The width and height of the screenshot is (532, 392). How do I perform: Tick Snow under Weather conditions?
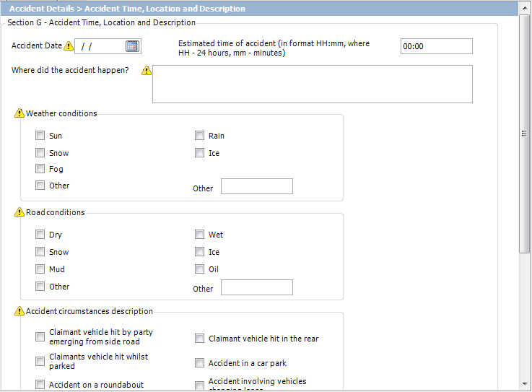coord(40,153)
